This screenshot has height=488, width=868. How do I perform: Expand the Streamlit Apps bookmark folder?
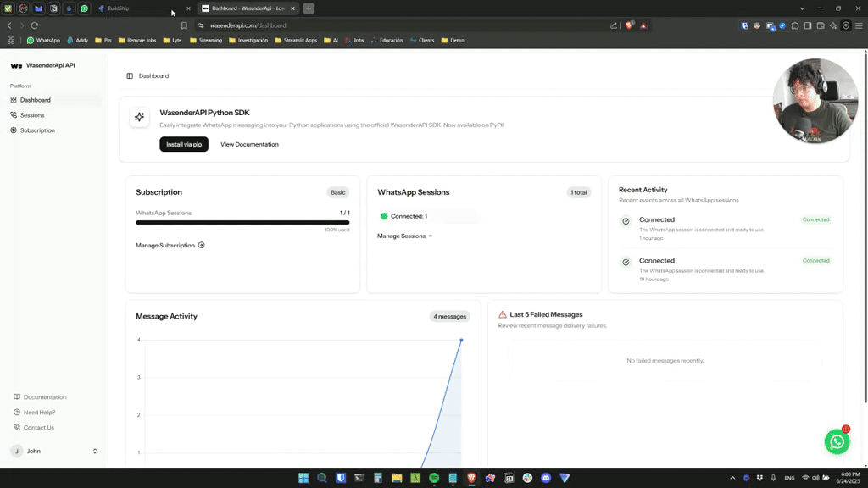(x=296, y=41)
